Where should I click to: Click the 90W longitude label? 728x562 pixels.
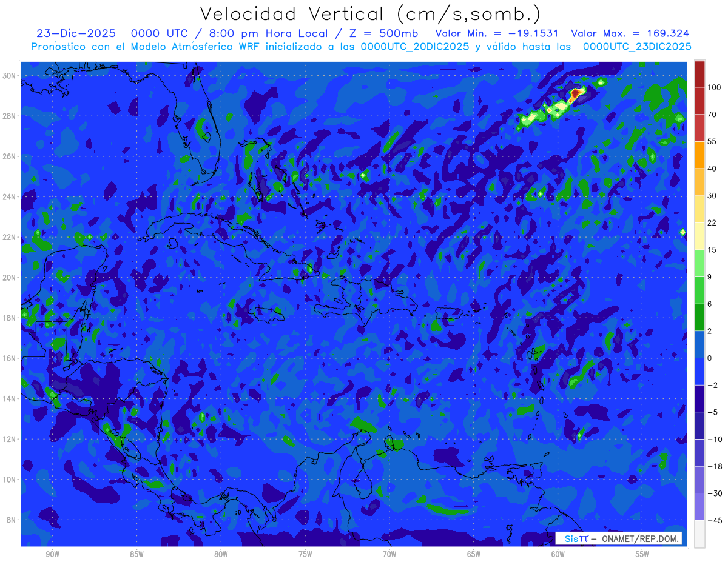coord(52,554)
